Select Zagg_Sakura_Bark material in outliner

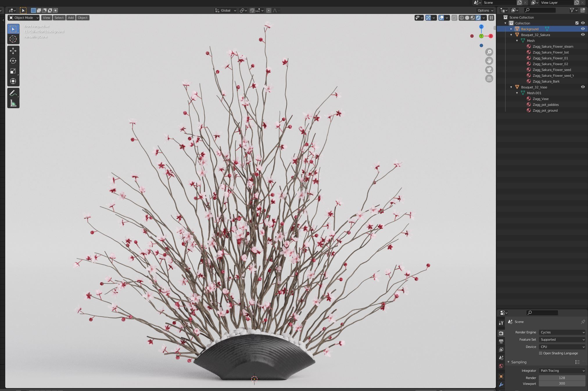tap(546, 81)
